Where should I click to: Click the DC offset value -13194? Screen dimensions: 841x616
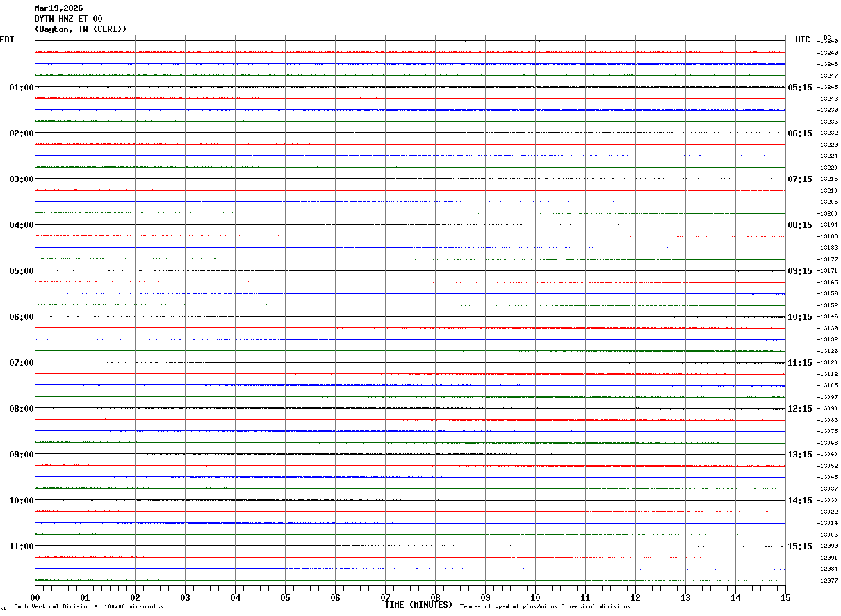point(827,225)
